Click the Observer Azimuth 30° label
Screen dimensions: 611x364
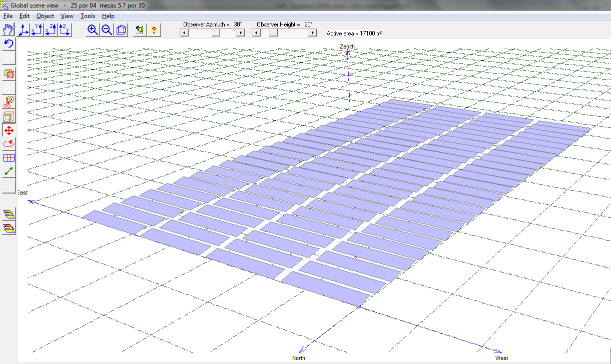pyautogui.click(x=213, y=24)
